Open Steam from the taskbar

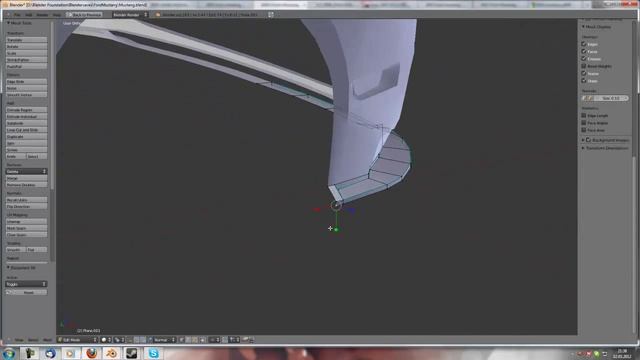pos(132,353)
